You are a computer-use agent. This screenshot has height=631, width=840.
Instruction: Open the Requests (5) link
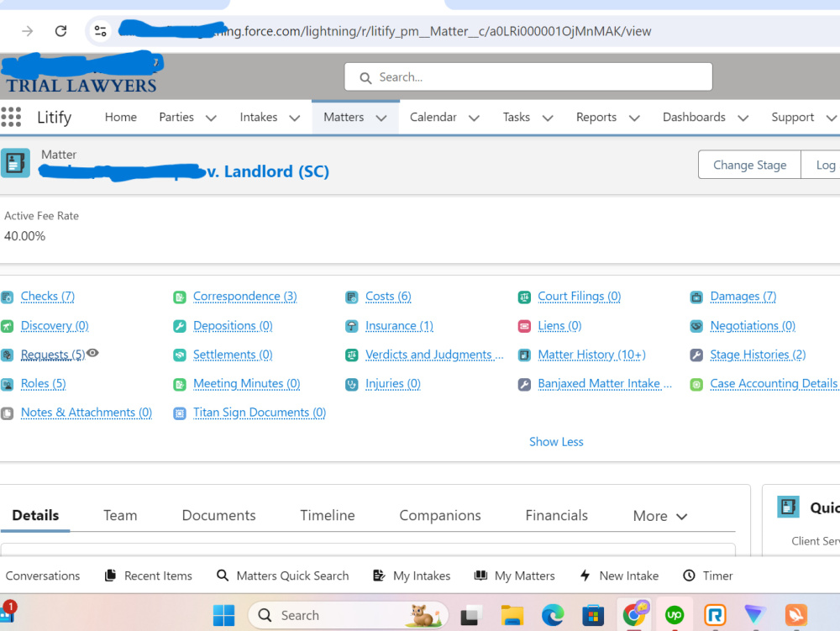(52, 355)
